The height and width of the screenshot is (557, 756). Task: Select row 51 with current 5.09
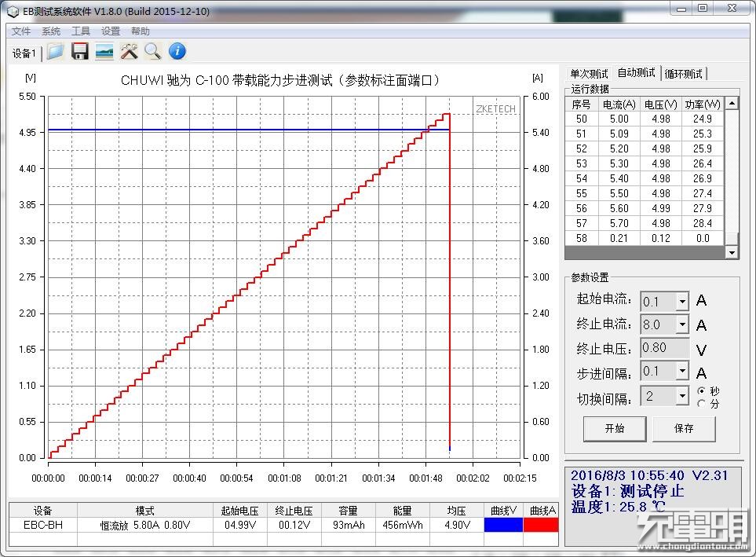pyautogui.click(x=645, y=134)
